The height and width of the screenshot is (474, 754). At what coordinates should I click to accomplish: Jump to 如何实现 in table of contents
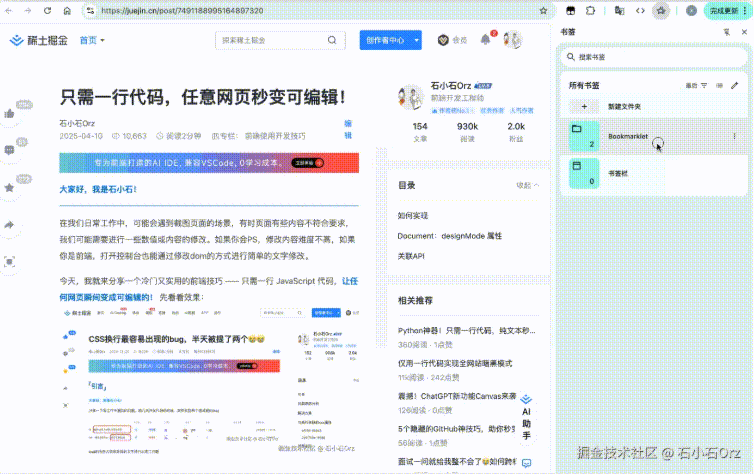pyautogui.click(x=413, y=216)
